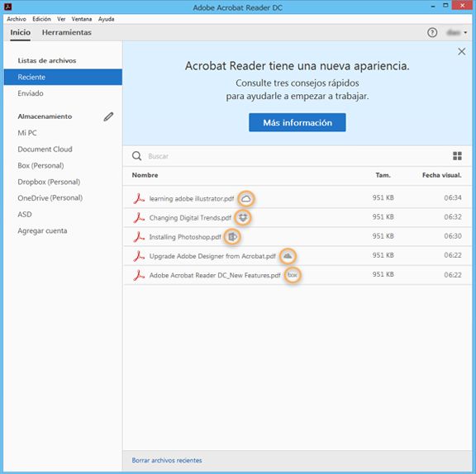Screen dimensions: 476x474
Task: Open the Archivo menu
Action: 17,19
